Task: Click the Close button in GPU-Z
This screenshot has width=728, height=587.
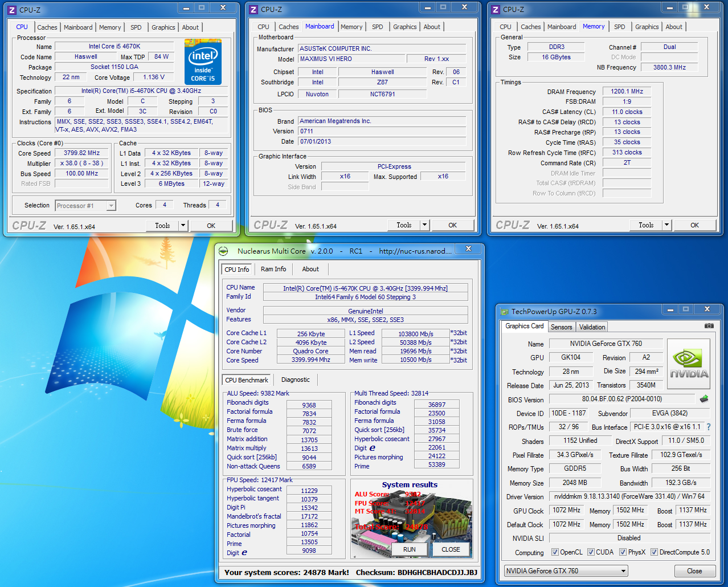Action: pyautogui.click(x=694, y=571)
